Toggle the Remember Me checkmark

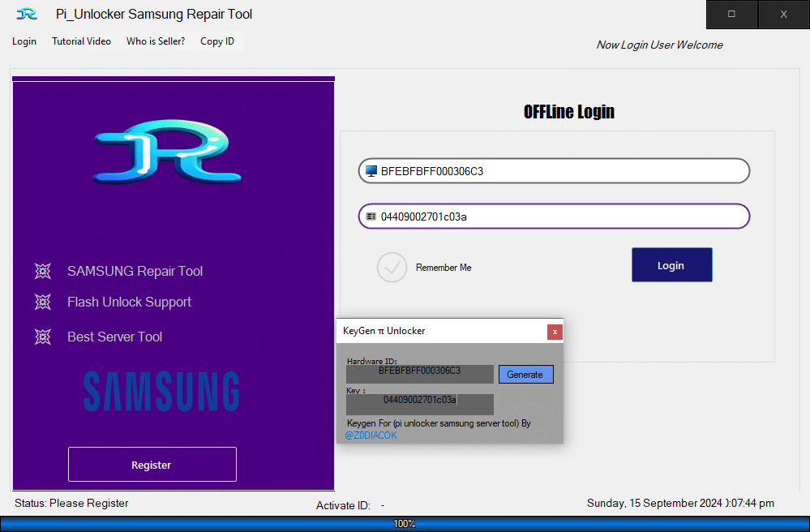click(x=392, y=268)
